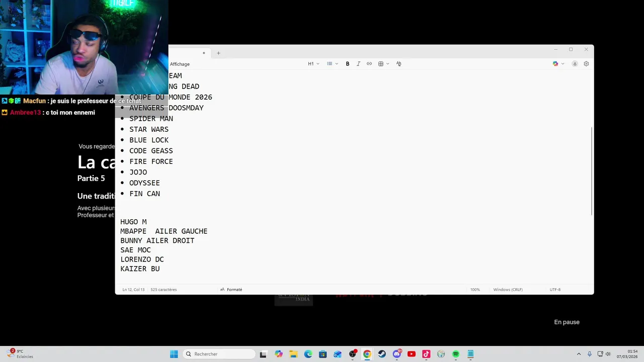Viewport: 644px width, 362px height.
Task: Click the line JOJO
Action: point(138,172)
